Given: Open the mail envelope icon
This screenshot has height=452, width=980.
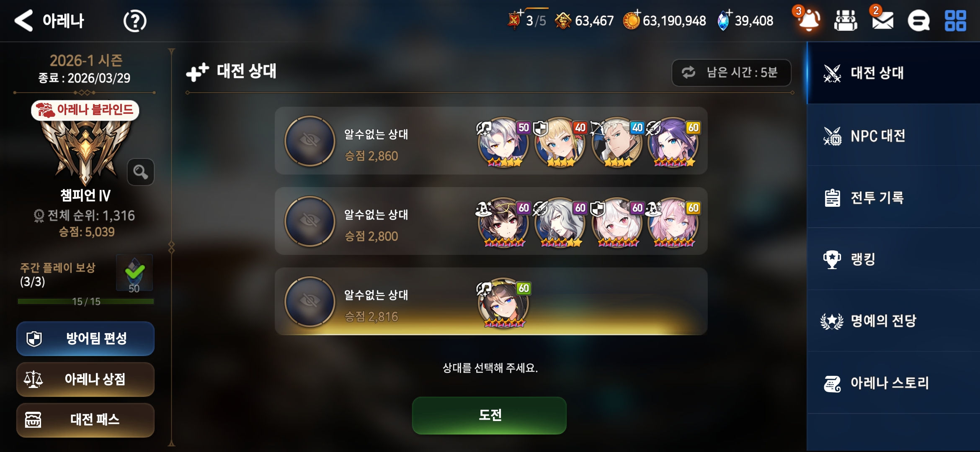Looking at the screenshot, I should point(882,20).
